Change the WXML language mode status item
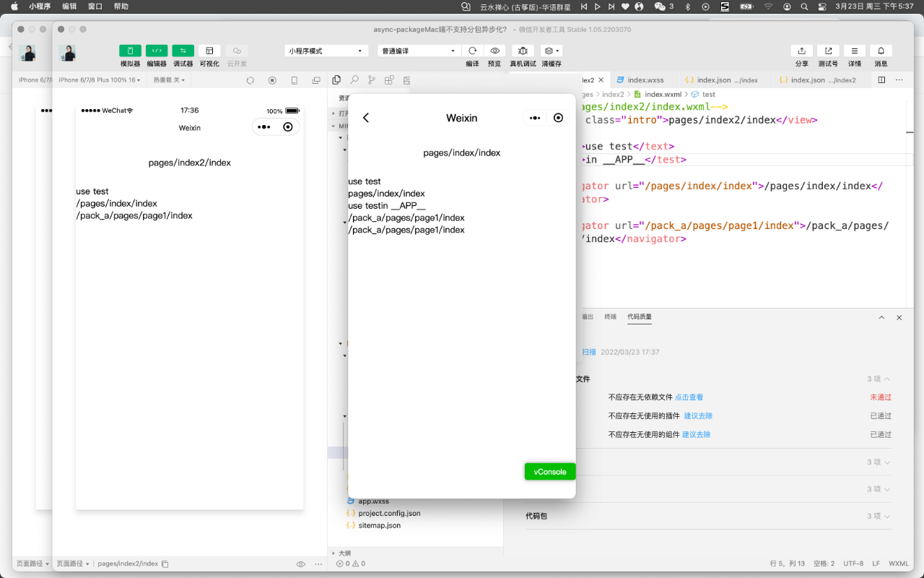Viewport: 924px width, 578px height. [899, 564]
